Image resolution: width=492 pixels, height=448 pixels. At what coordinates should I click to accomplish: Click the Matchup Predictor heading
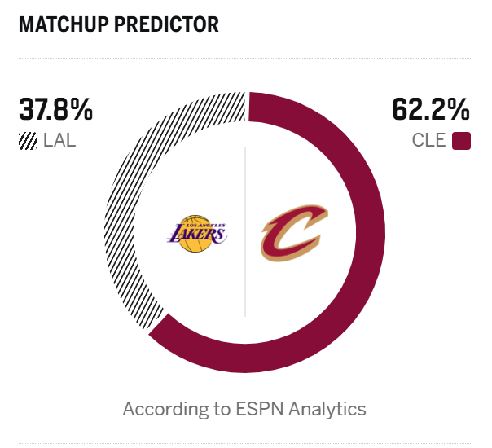[x=119, y=24]
